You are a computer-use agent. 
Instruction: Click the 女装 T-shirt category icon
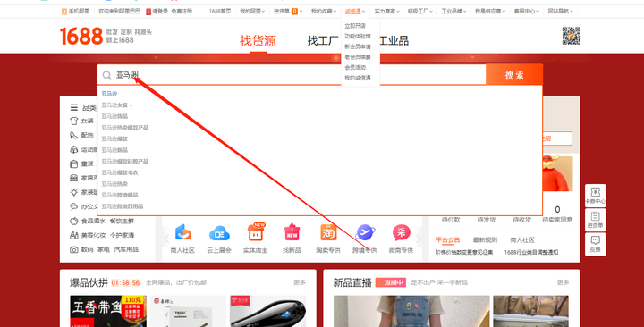tap(74, 121)
